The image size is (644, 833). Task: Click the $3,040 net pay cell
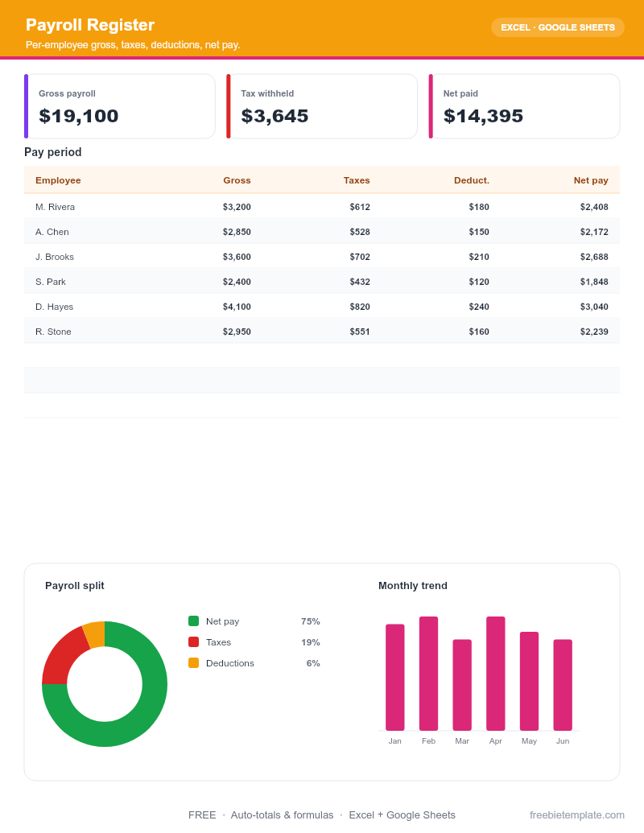click(x=594, y=307)
